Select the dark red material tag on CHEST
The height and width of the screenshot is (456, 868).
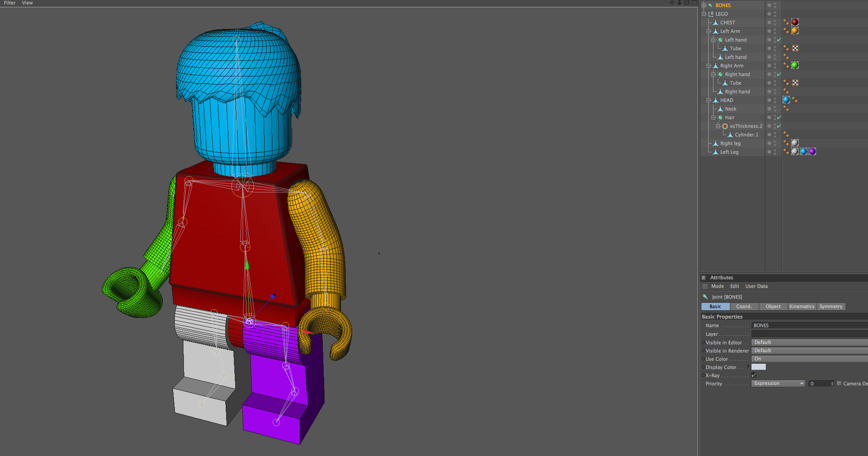[x=795, y=22]
